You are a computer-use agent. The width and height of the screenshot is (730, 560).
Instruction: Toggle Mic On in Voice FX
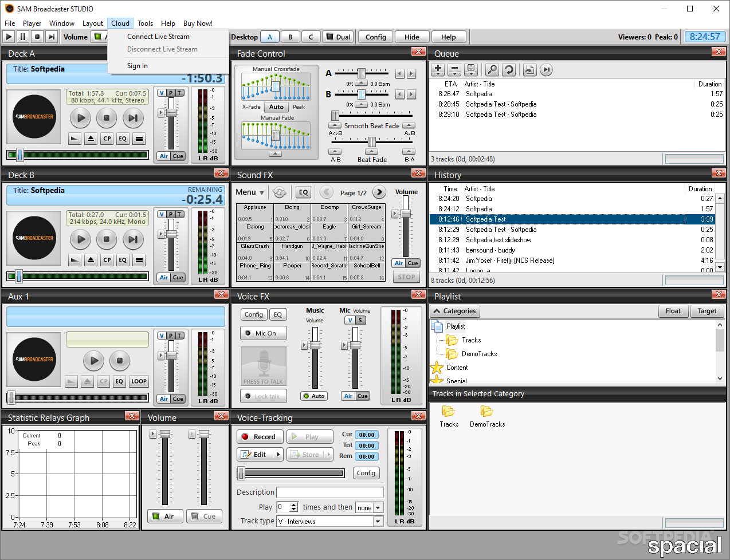click(264, 333)
